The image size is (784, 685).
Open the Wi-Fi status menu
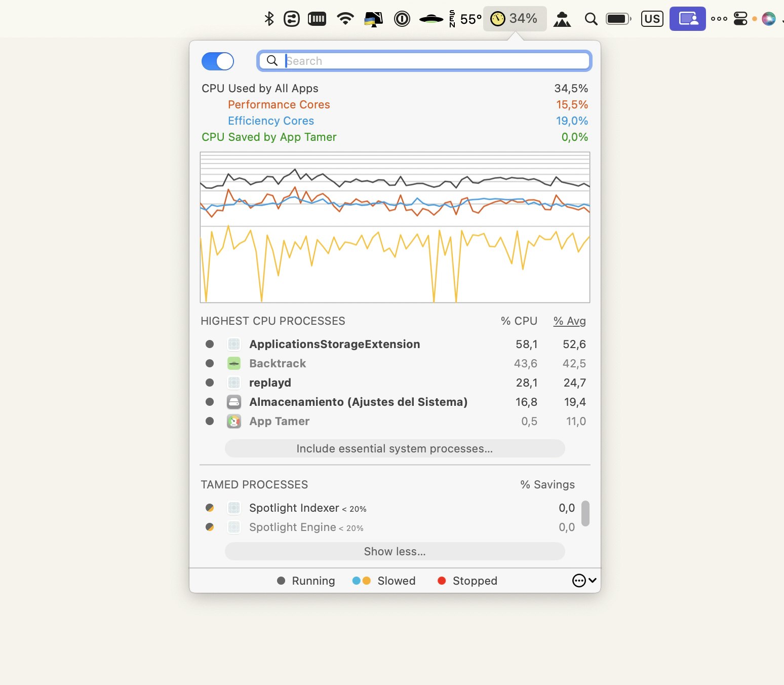345,19
